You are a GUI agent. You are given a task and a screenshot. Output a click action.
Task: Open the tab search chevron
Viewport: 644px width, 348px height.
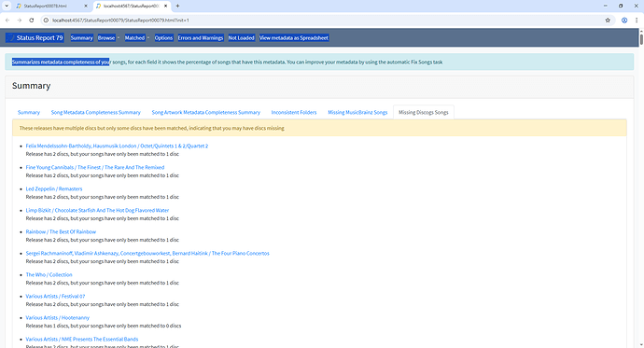pyautogui.click(x=7, y=7)
